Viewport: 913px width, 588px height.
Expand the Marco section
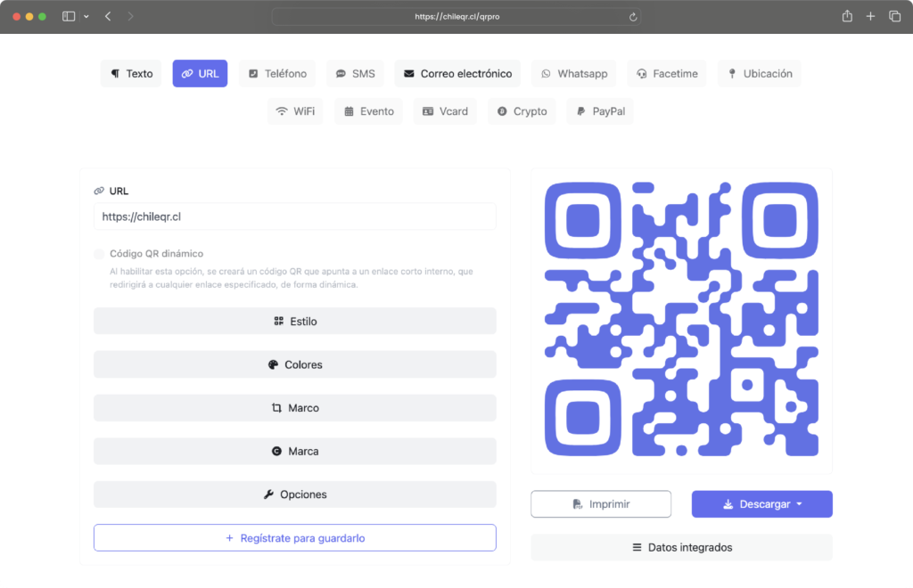[294, 408]
